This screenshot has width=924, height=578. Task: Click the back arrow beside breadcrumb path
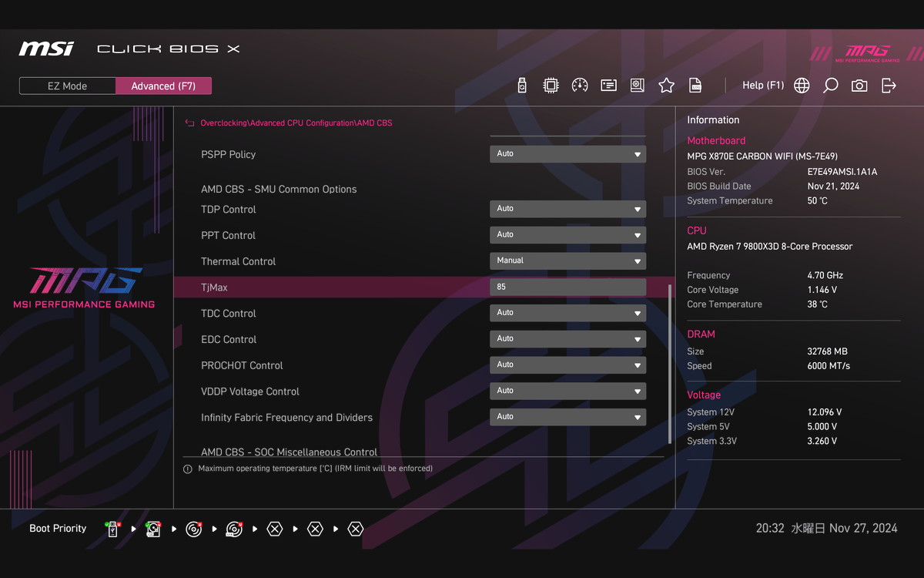[189, 123]
